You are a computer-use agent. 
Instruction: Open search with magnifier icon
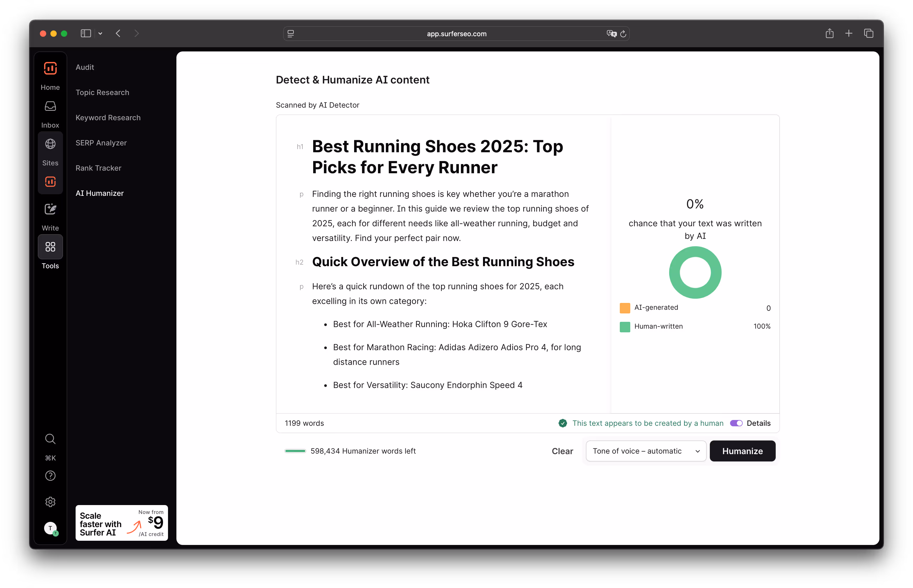pyautogui.click(x=50, y=439)
